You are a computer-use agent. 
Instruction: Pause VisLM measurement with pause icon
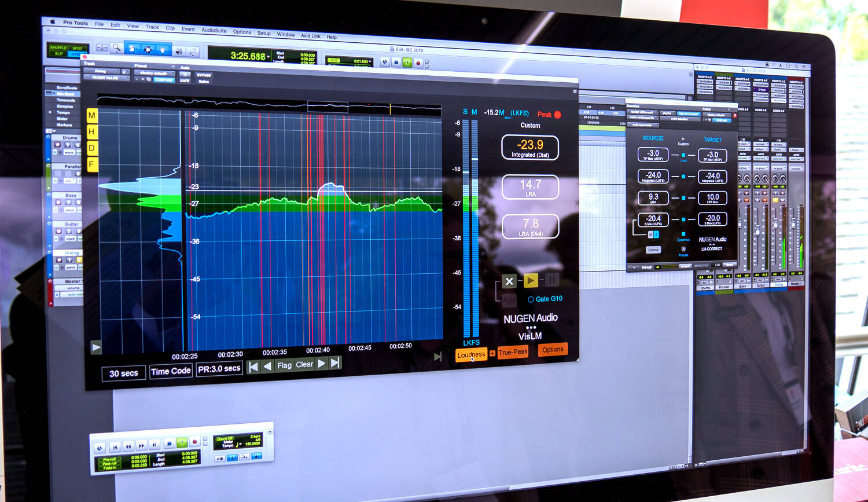(552, 280)
